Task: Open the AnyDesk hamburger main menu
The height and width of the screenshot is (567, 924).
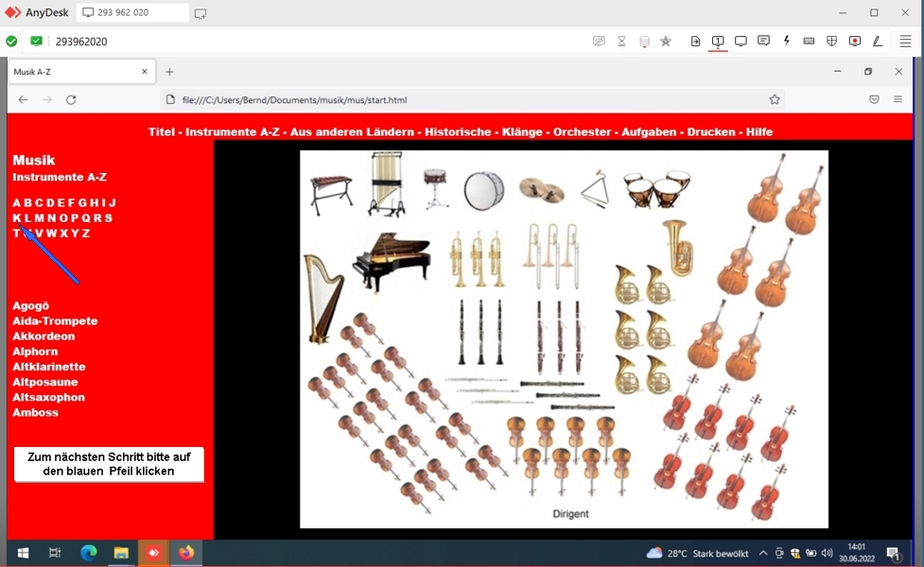Action: tap(905, 42)
